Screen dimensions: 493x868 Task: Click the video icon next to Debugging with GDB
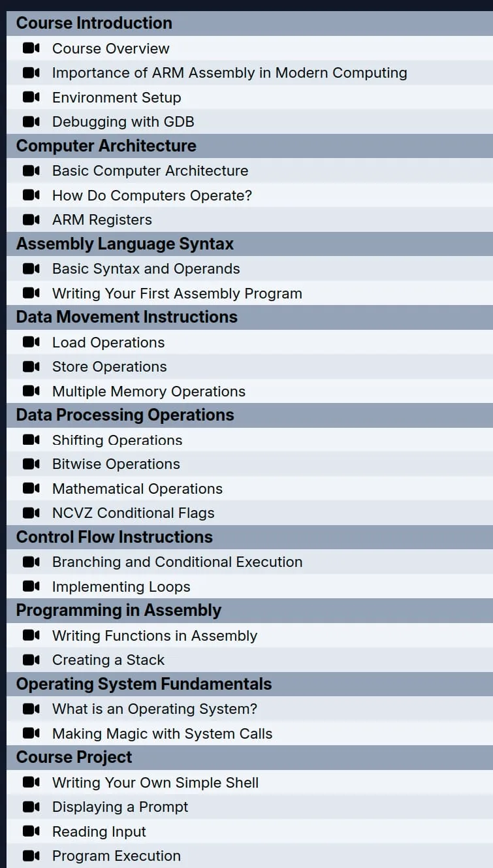[31, 121]
